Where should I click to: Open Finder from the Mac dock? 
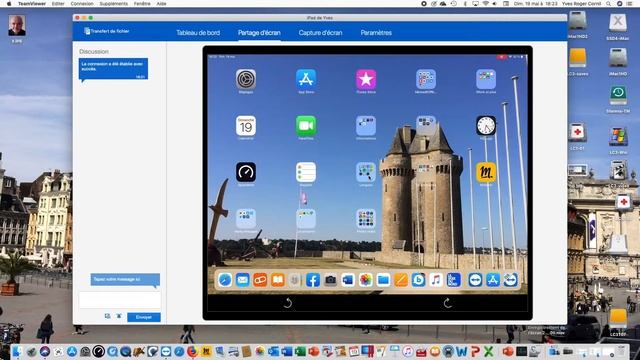[x=17, y=351]
